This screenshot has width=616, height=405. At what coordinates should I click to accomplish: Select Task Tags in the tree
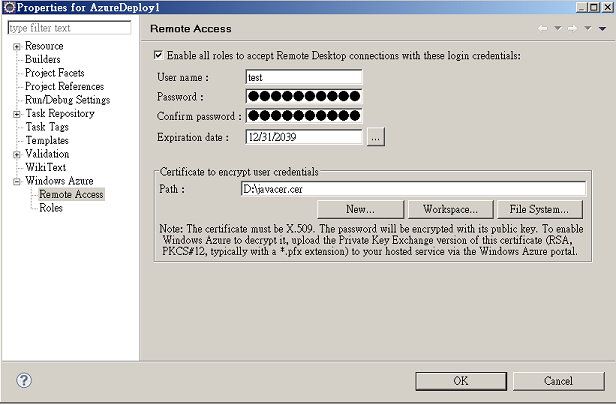(47, 127)
